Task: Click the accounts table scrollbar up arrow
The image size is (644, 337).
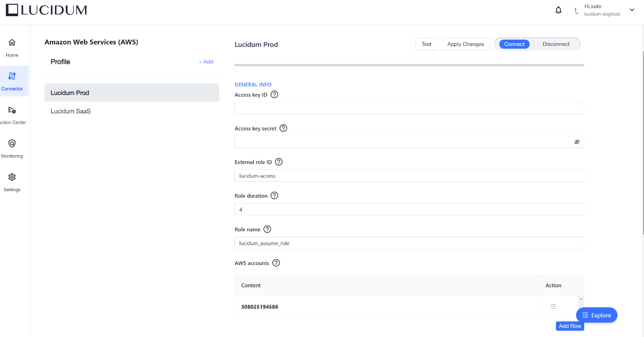Action: [x=581, y=299]
